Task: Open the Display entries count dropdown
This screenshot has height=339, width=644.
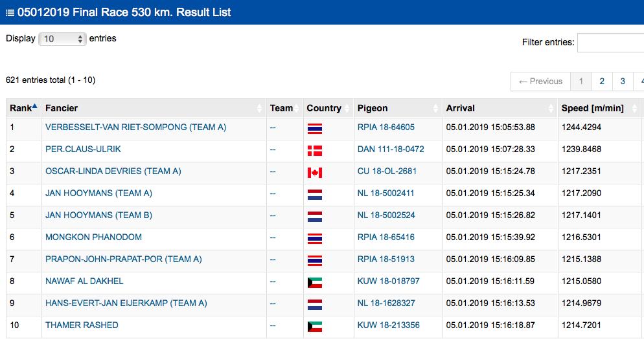Action: coord(62,39)
